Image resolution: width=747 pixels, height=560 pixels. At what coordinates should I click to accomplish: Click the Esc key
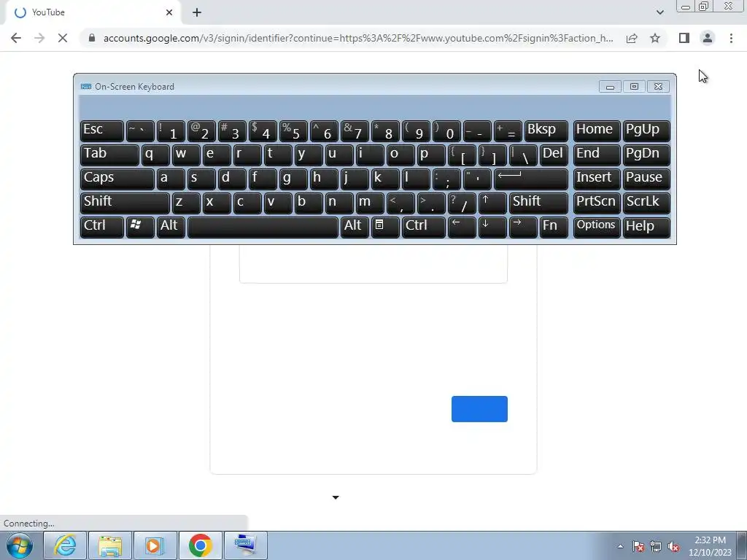(x=102, y=131)
